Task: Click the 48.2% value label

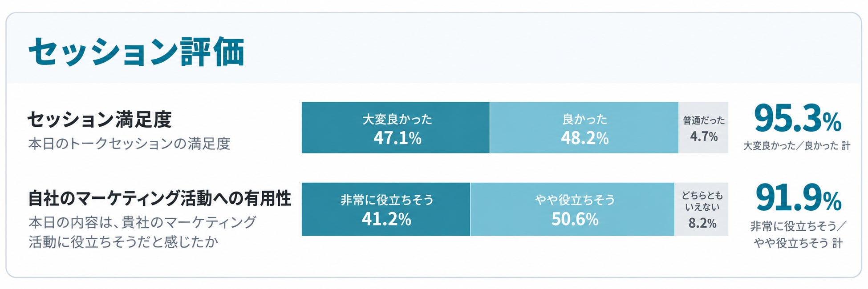Action: click(x=584, y=138)
